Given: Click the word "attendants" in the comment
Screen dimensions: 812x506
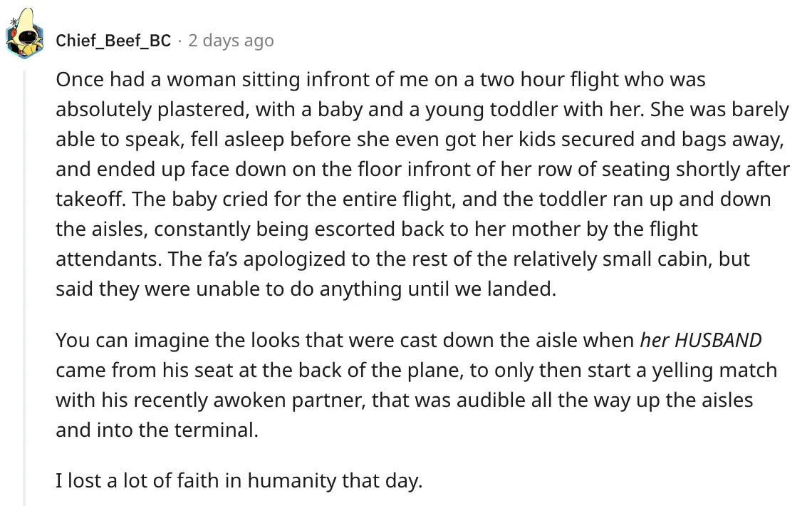Looking at the screenshot, I should click(108, 258).
